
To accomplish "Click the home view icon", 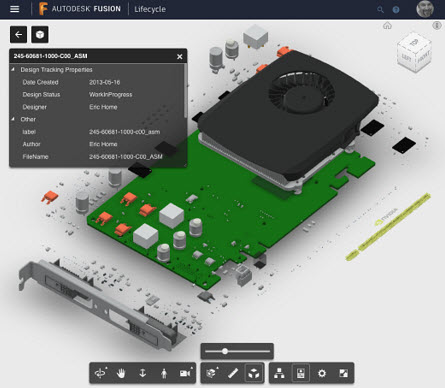I will pos(387,26).
